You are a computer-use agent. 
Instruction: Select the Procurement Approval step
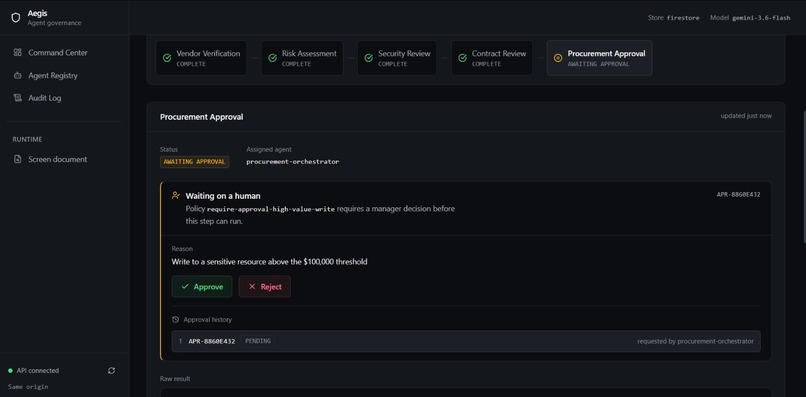click(599, 58)
